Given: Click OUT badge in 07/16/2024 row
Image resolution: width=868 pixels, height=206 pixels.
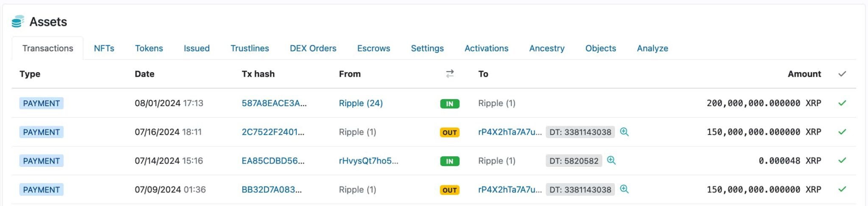Looking at the screenshot, I should click(x=449, y=133).
